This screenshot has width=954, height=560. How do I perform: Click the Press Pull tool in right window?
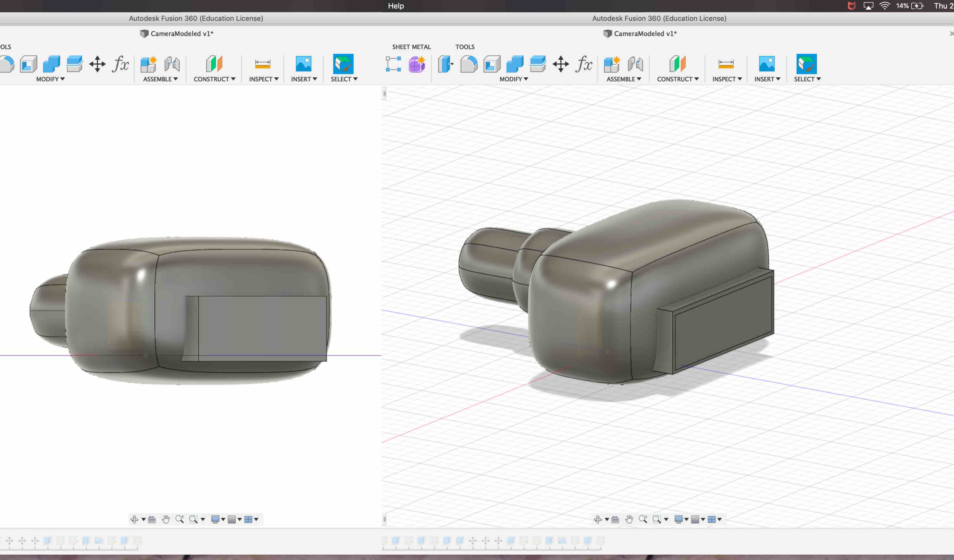[445, 64]
